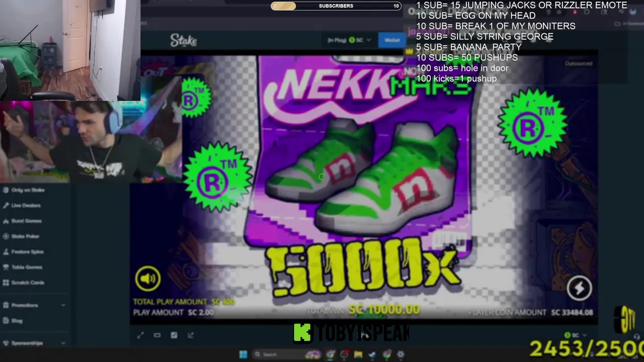Image resolution: width=644 pixels, height=362 pixels.
Task: Toggle the lightning turbo mode button
Action: pos(579,288)
